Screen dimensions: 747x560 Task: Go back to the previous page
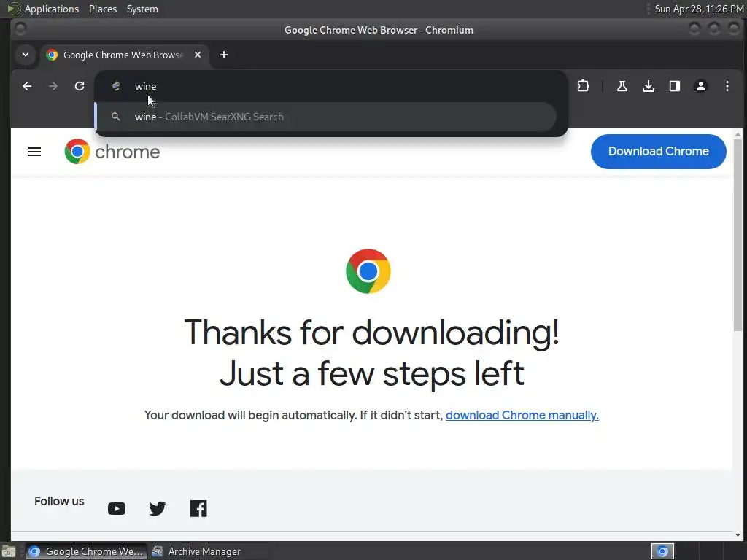click(x=27, y=86)
